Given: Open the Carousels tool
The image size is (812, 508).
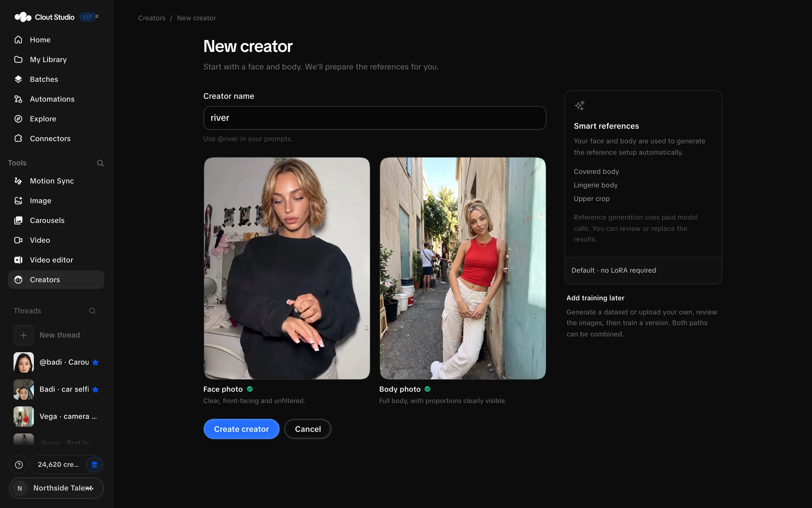Looking at the screenshot, I should tap(56, 220).
